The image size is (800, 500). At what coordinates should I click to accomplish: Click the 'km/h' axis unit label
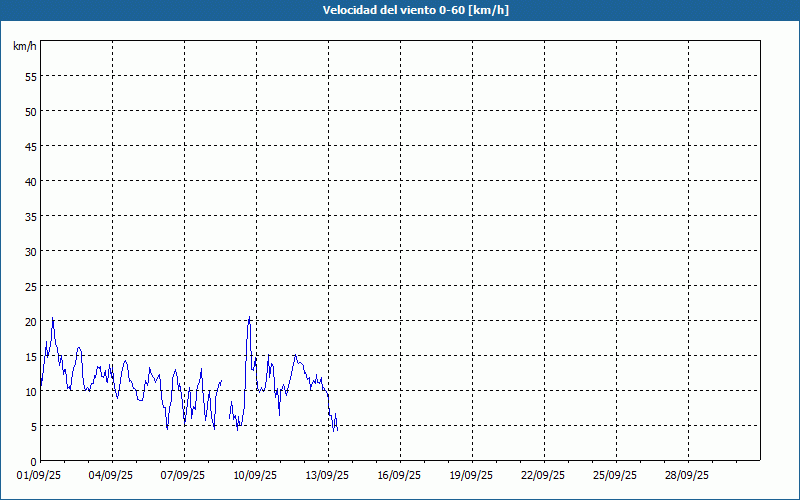25,46
